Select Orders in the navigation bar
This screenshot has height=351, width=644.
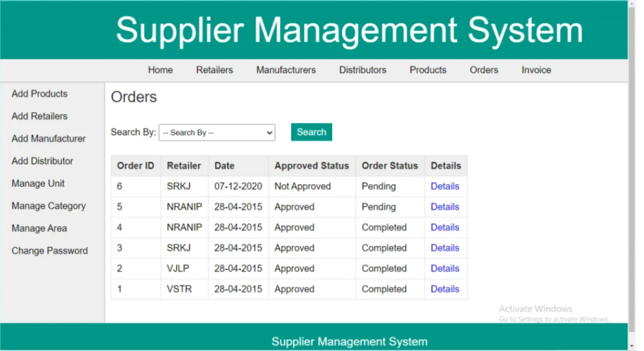tap(484, 70)
